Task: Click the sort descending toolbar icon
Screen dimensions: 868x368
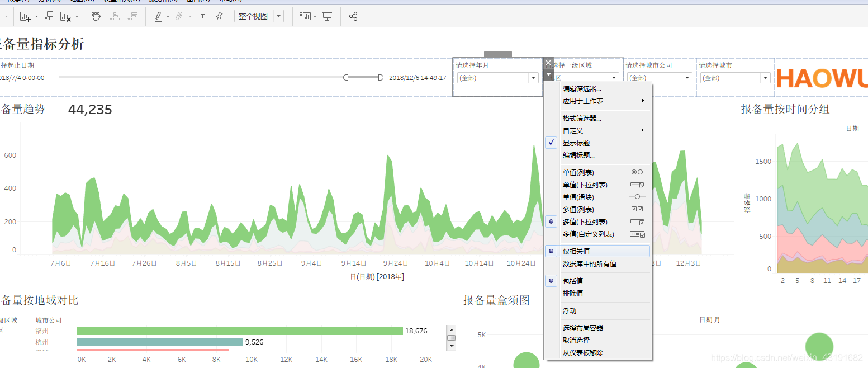Action: pos(132,17)
